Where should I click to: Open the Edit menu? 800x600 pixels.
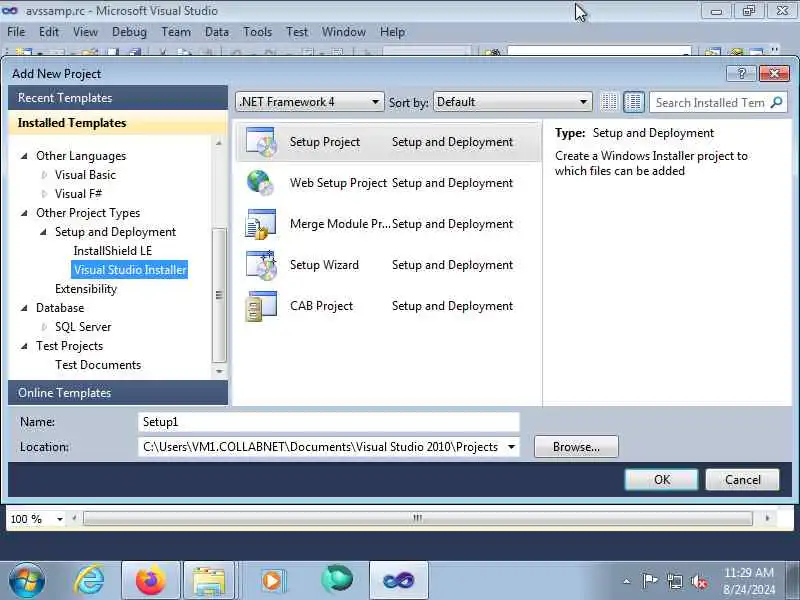49,32
